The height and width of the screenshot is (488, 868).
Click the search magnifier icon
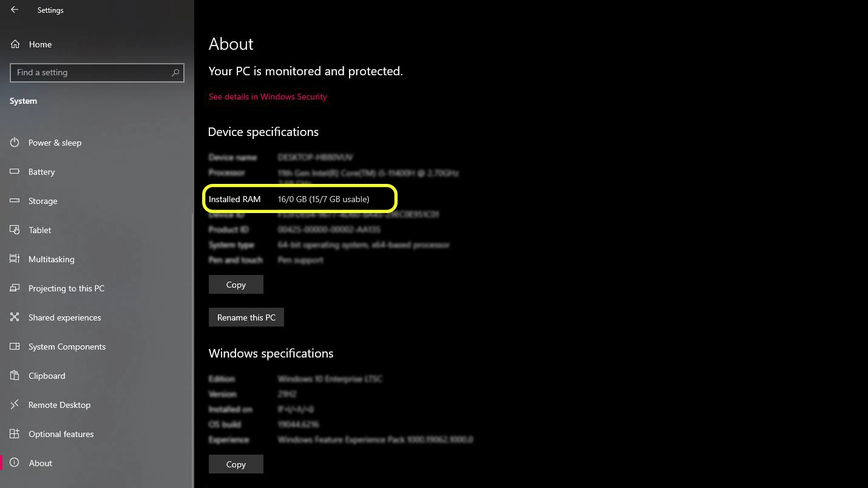point(175,73)
